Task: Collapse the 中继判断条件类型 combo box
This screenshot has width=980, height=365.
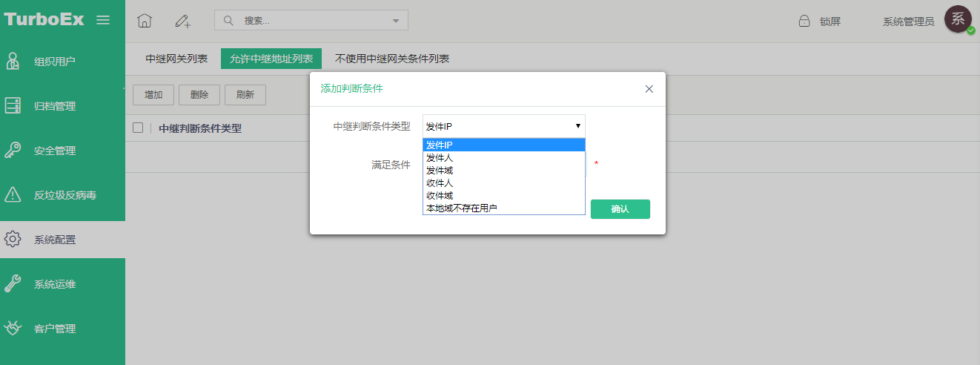Action: [x=504, y=126]
